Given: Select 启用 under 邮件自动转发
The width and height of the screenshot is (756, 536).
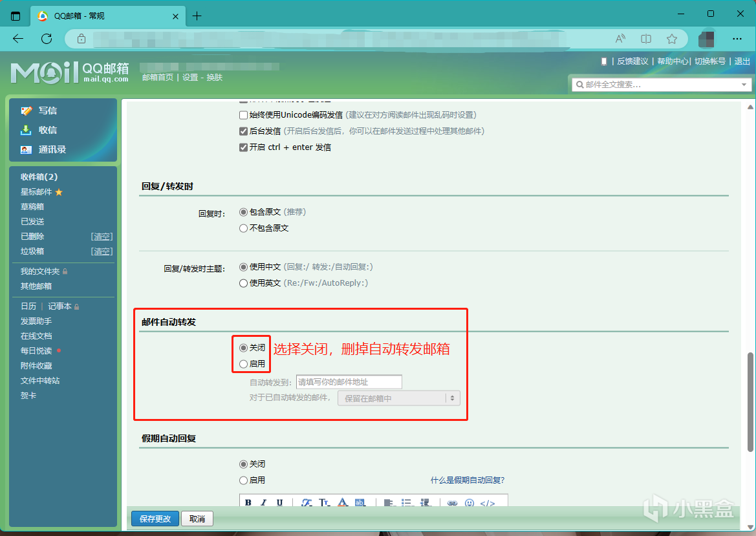Looking at the screenshot, I should pyautogui.click(x=243, y=364).
